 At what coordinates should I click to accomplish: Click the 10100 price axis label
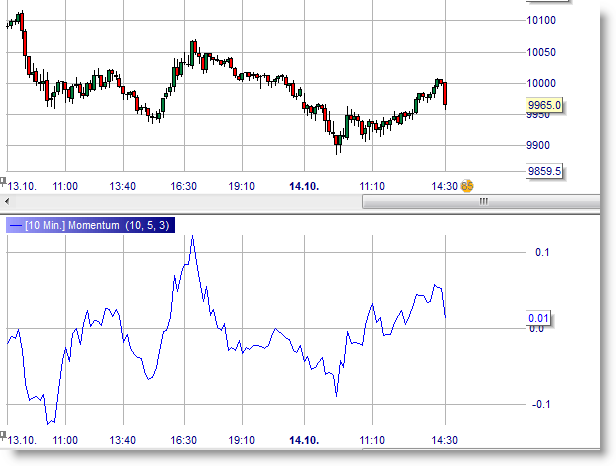pyautogui.click(x=541, y=20)
